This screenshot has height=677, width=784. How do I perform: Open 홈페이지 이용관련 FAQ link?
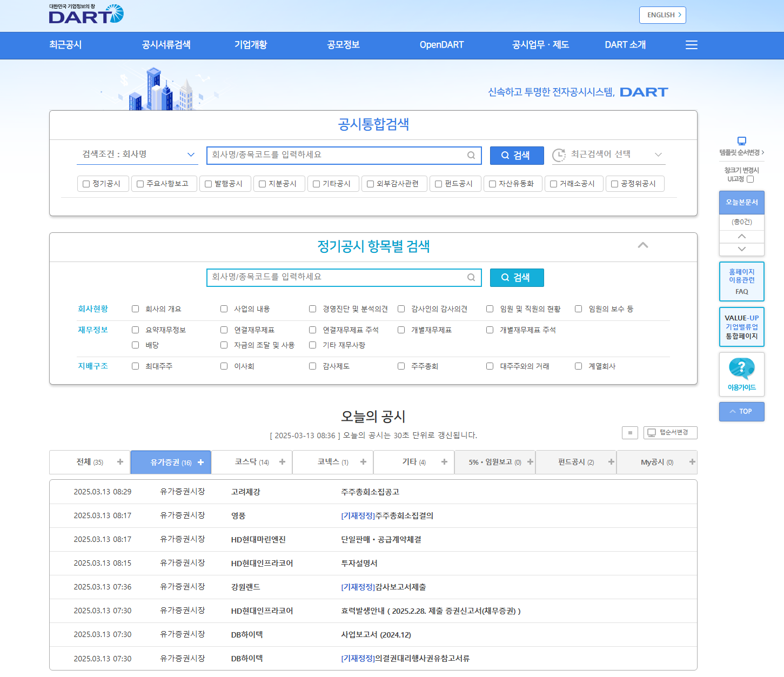click(x=742, y=281)
